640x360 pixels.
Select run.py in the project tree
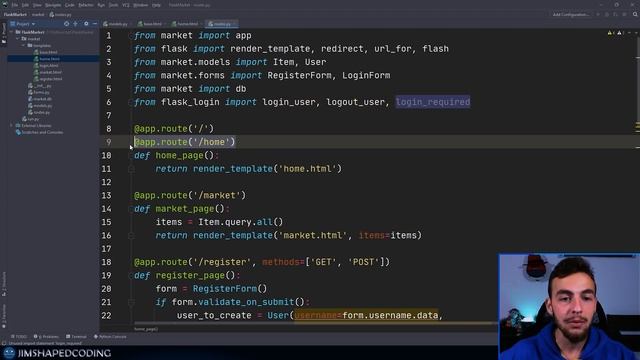pyautogui.click(x=33, y=119)
